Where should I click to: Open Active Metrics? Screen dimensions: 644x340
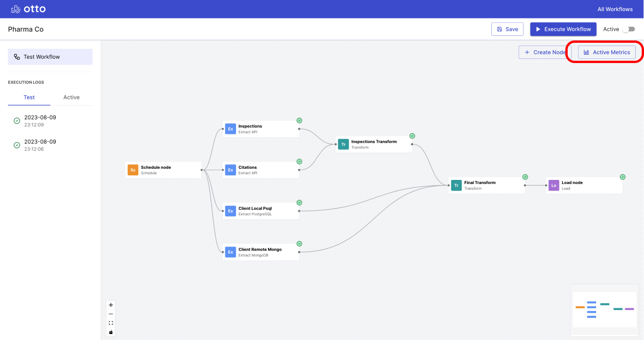click(x=607, y=52)
